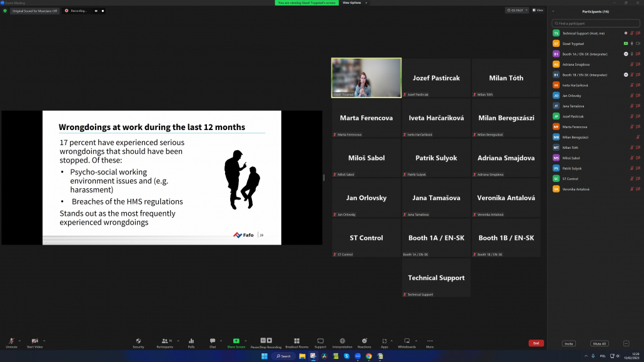The width and height of the screenshot is (644, 362).
Task: Expand the View Options dropdown
Action: coord(352,3)
